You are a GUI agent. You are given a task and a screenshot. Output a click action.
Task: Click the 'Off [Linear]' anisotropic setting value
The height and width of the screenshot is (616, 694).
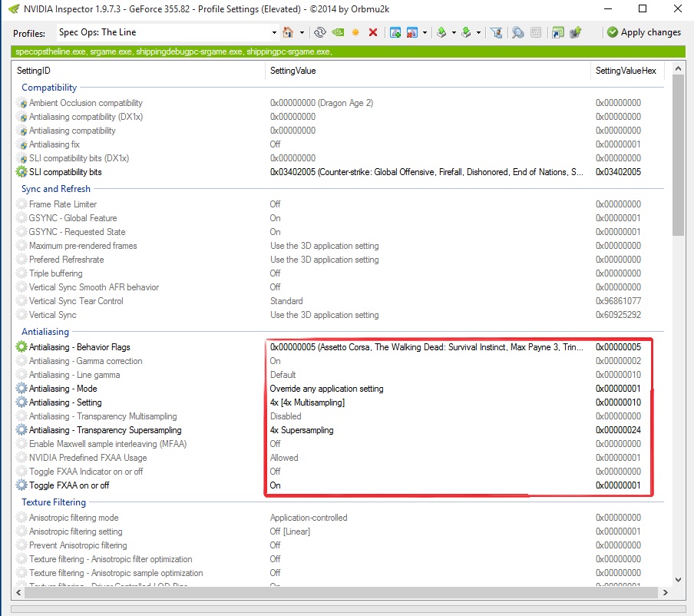(x=290, y=531)
